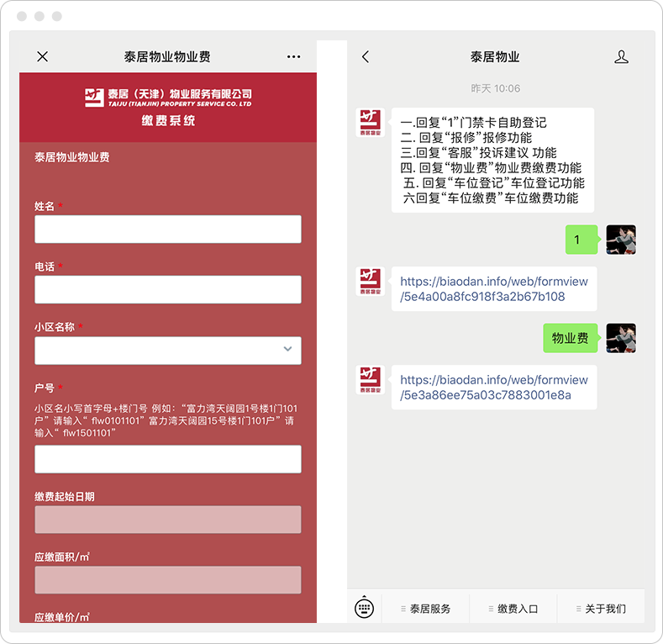Click user avatar next to the 物业费 message

(621, 338)
